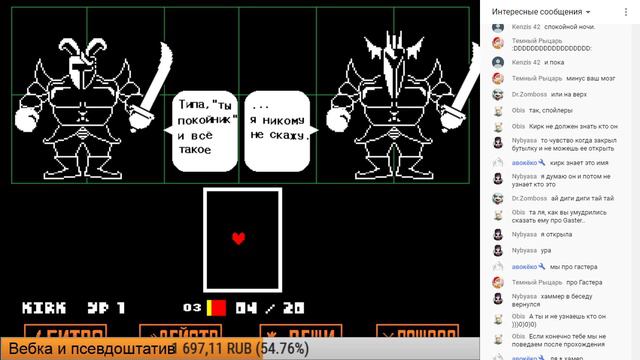
Task: Click Темный Рыцарь avatar beside 'про Гастера'
Action: [x=498, y=282]
